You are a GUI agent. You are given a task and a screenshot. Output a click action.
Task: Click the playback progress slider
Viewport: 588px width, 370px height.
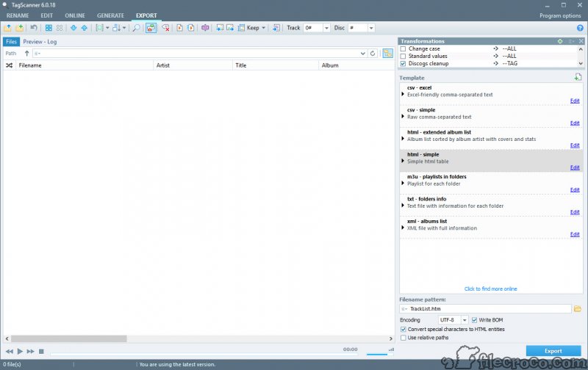[191, 352]
